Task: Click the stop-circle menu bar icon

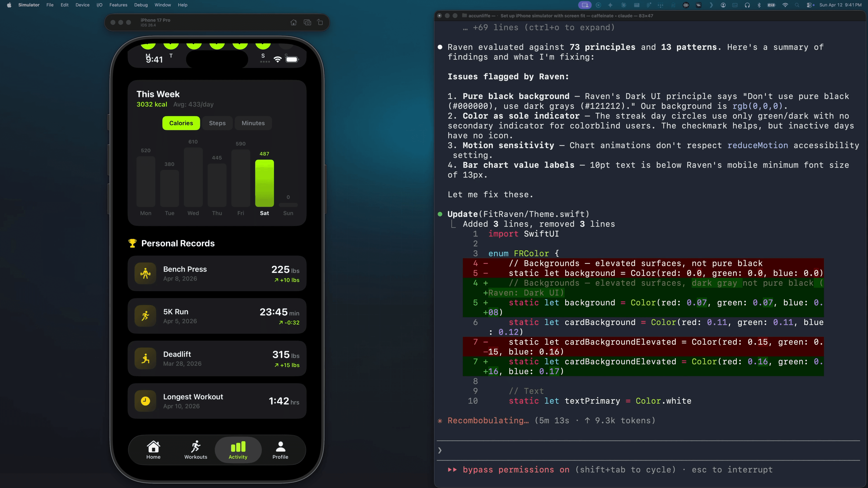Action: tap(598, 5)
